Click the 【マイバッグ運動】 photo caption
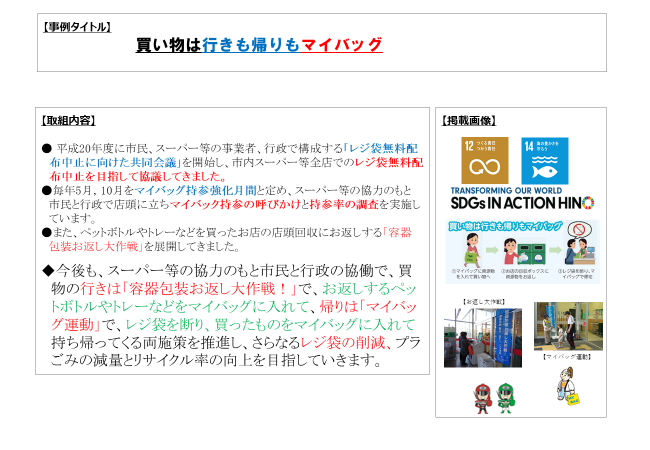This screenshot has height=450, width=650. coord(567,357)
